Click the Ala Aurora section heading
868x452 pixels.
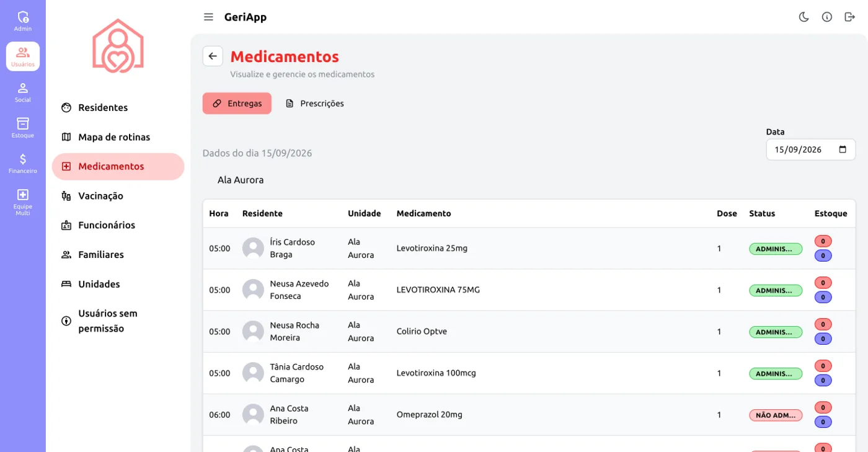tap(241, 180)
